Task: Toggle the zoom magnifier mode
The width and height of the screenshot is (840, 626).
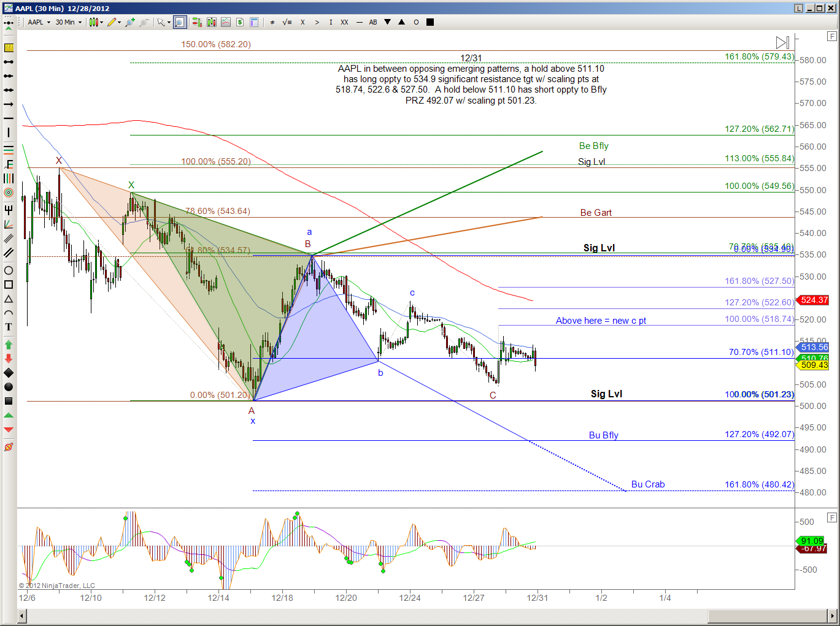Action: click(x=179, y=22)
